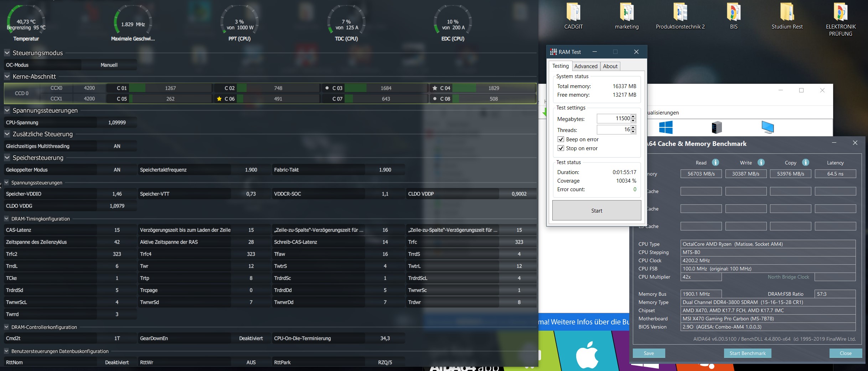Increase the Megabytes spinner value
868x371 pixels.
[633, 116]
